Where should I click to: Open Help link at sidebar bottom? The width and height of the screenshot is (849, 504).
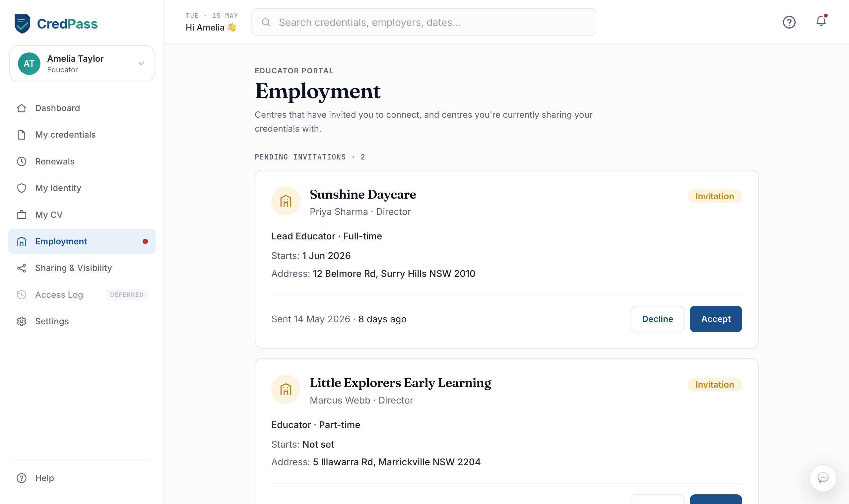tap(82, 478)
